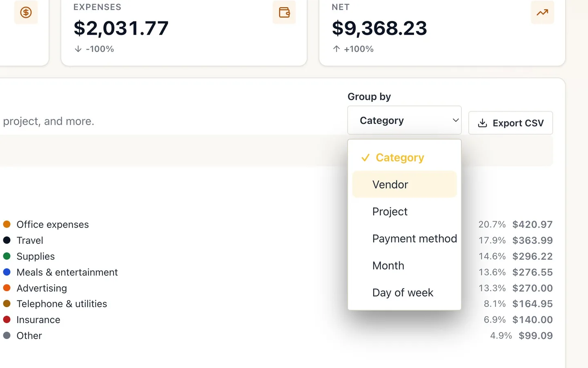Choose Vendor from the group-by menu
The width and height of the screenshot is (588, 368).
(404, 184)
